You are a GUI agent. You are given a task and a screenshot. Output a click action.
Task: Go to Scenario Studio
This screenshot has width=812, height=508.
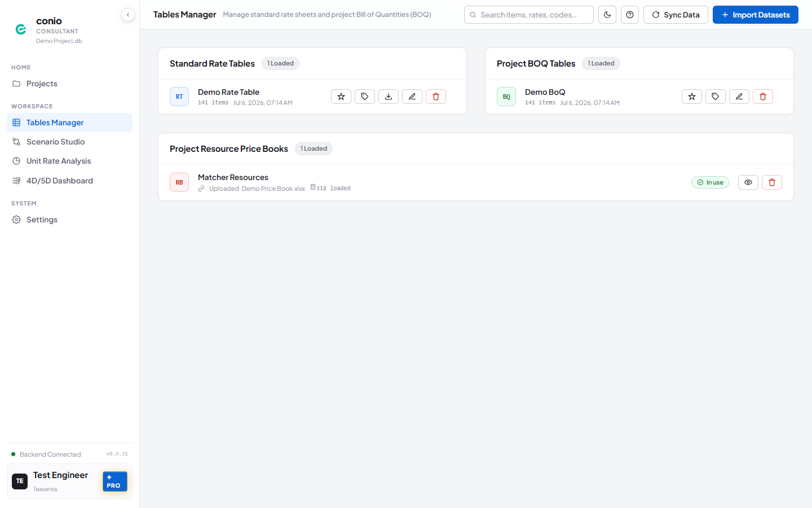69,142
